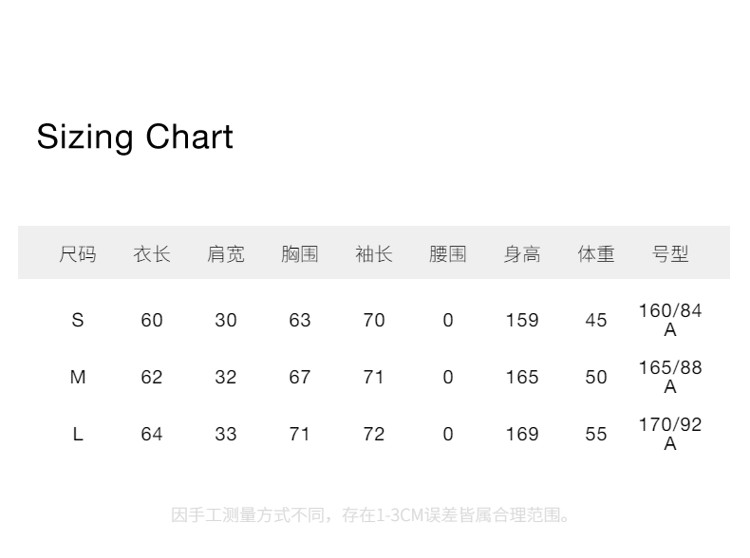Click the 衣长 column header
The height and width of the screenshot is (558, 750).
tap(152, 254)
